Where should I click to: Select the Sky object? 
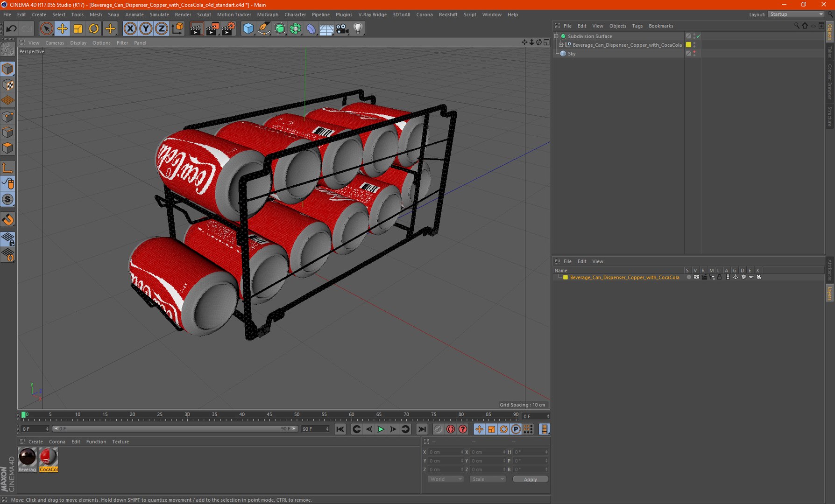[x=572, y=54]
